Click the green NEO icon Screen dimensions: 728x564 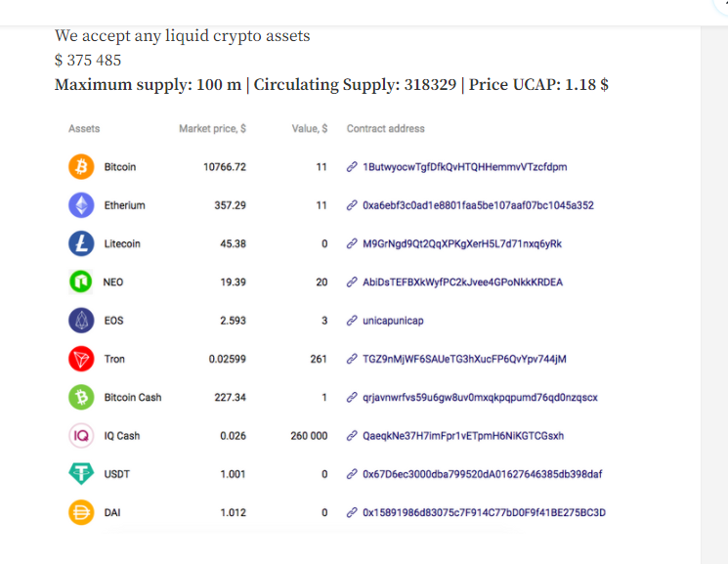tap(81, 282)
